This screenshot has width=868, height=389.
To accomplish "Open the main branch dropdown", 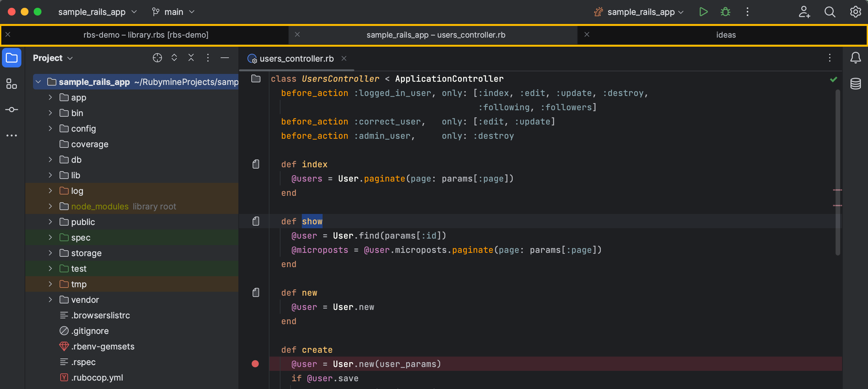I will click(x=173, y=12).
